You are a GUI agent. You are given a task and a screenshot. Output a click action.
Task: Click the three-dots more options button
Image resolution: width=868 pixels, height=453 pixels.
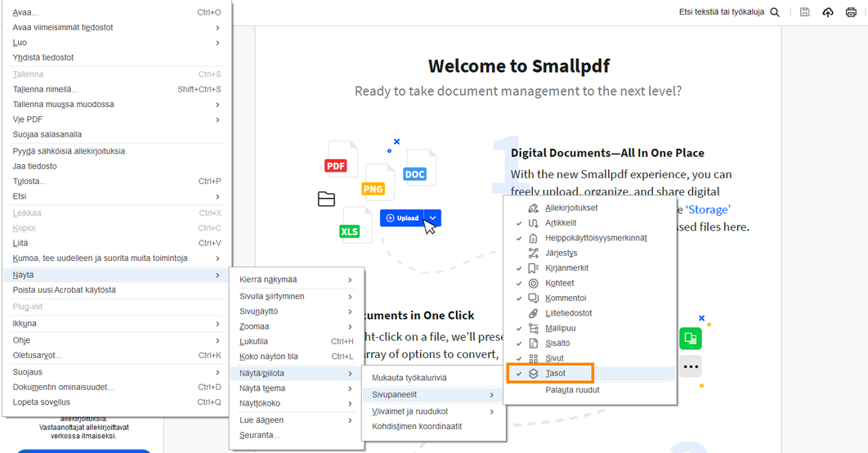691,366
